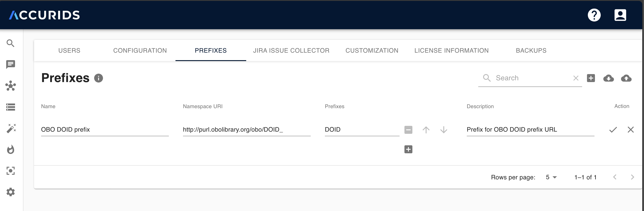Click the Namespace URI text field
The height and width of the screenshot is (211, 644).
(x=246, y=130)
